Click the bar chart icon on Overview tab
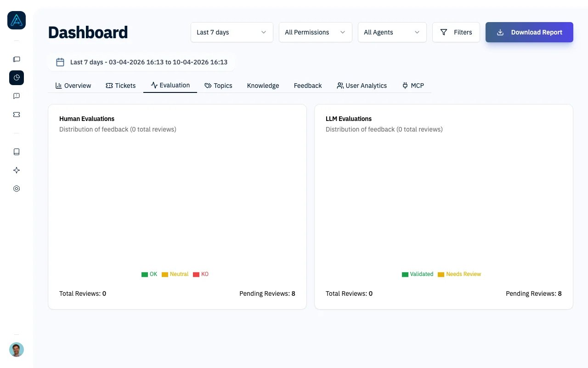The image size is (588, 368). pos(59,86)
